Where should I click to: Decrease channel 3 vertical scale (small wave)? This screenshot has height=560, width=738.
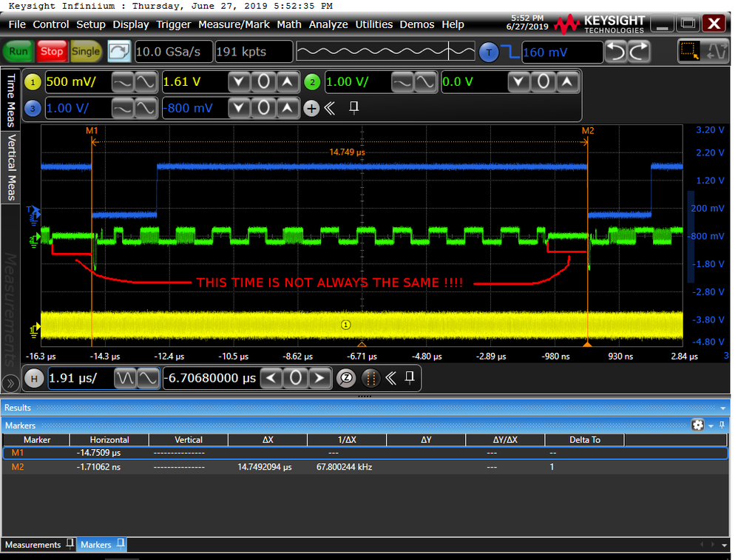(123, 109)
